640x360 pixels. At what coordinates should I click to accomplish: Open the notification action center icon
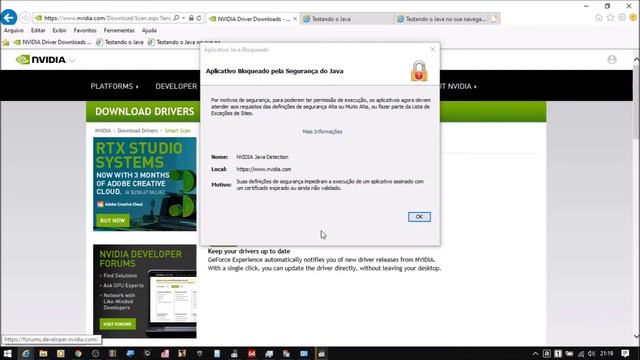coord(625,353)
